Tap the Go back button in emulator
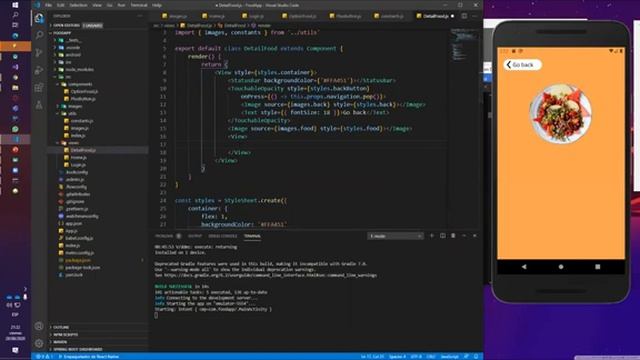This screenshot has height=360, width=640. 522,64
